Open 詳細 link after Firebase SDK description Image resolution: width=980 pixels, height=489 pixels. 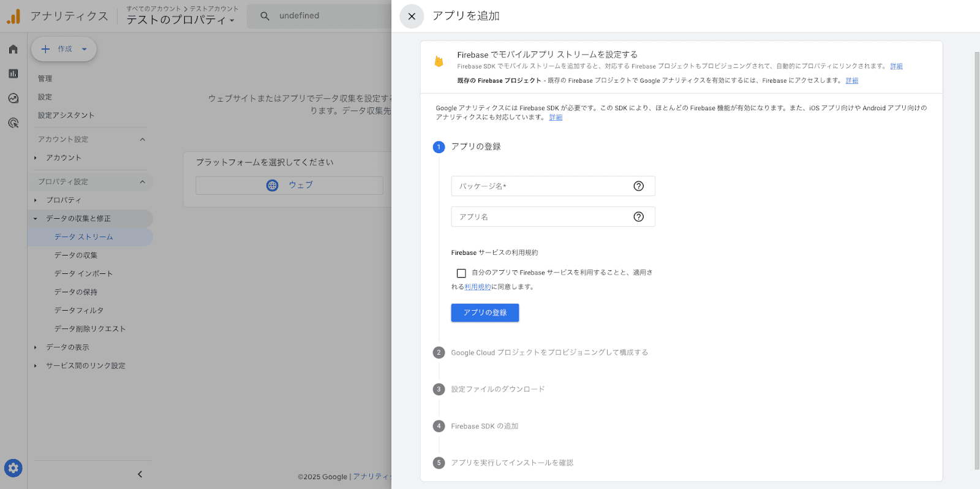[896, 66]
